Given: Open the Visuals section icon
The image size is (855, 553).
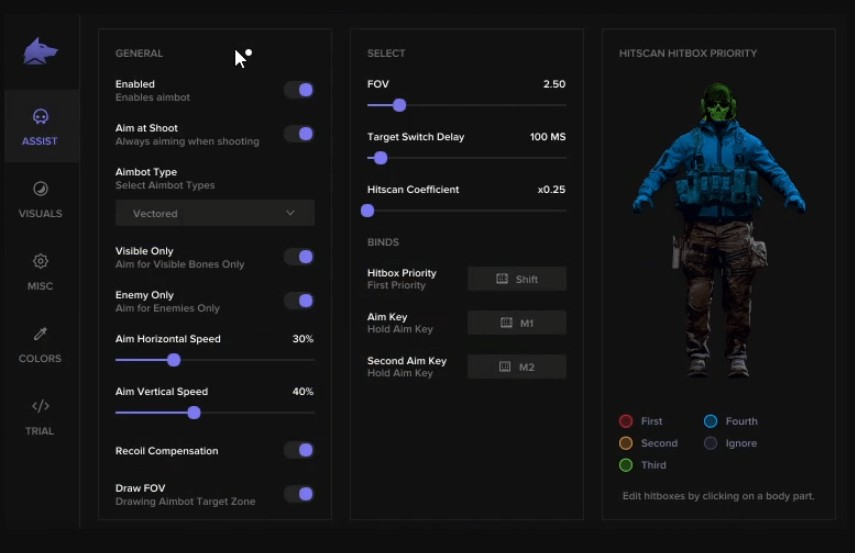Looking at the screenshot, I should (40, 189).
